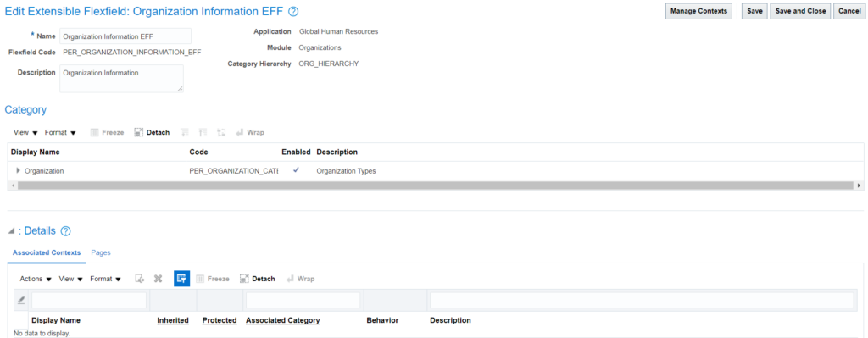This screenshot has height=338, width=868.
Task: Click Display Name header in Associated Contexts
Action: coord(56,320)
